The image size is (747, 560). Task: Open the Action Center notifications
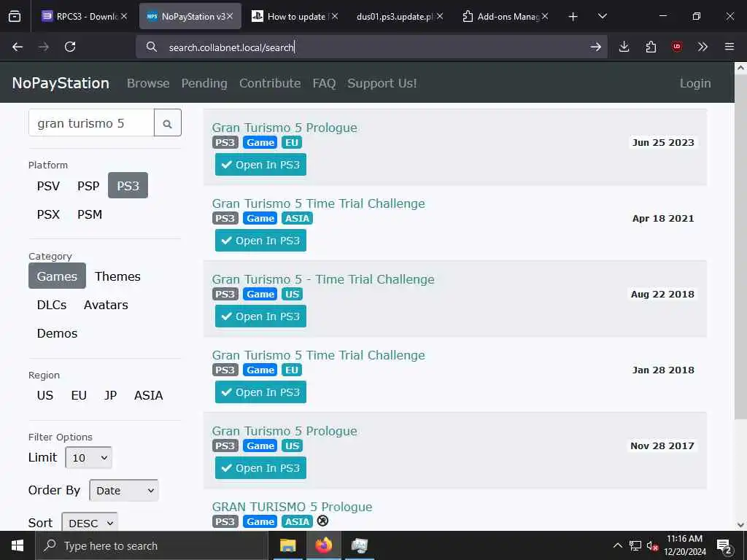coord(724,545)
